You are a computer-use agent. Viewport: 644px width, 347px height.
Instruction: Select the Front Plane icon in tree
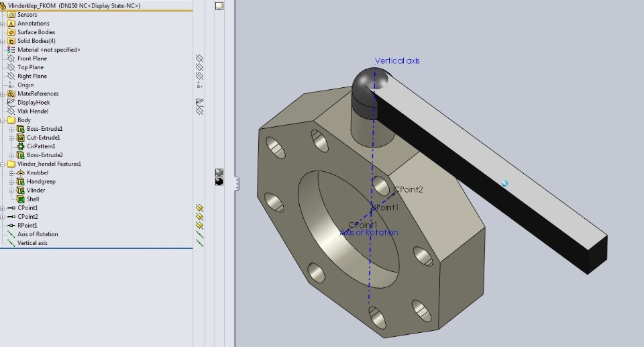tap(11, 58)
